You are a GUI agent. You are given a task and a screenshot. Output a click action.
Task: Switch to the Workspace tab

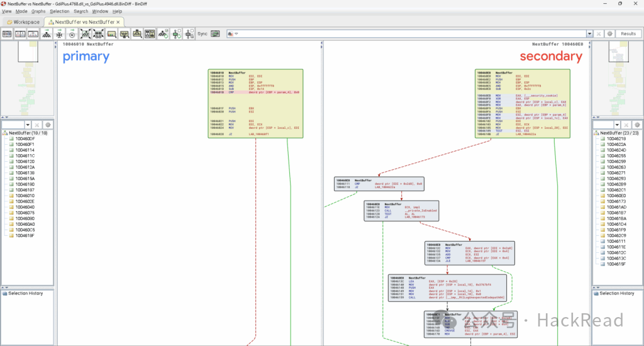click(x=23, y=22)
